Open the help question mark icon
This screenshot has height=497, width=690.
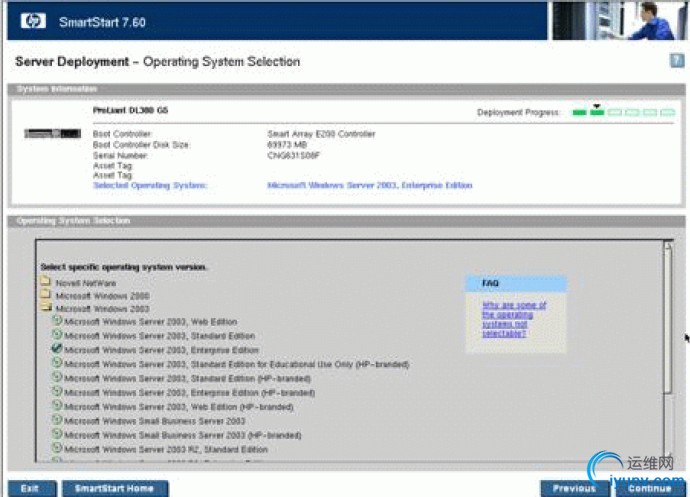pos(677,61)
